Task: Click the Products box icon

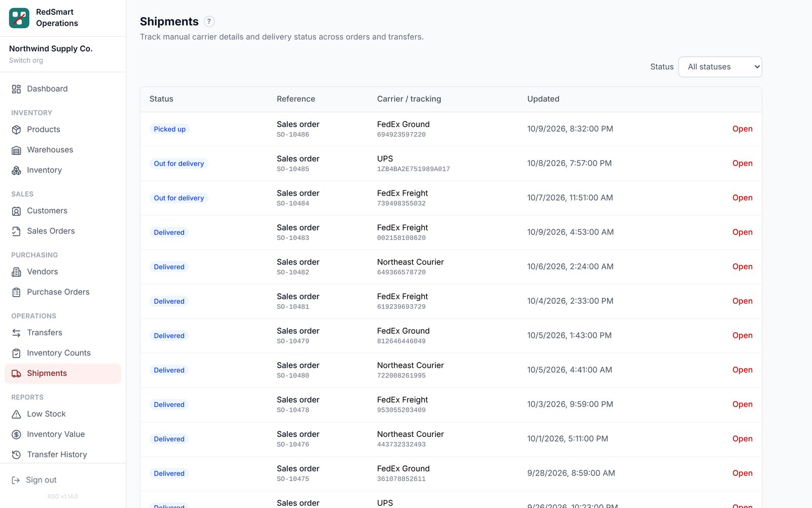Action: point(16,130)
